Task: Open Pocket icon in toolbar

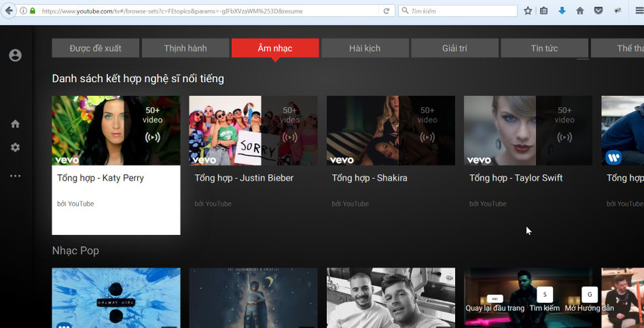Action: pos(599,11)
